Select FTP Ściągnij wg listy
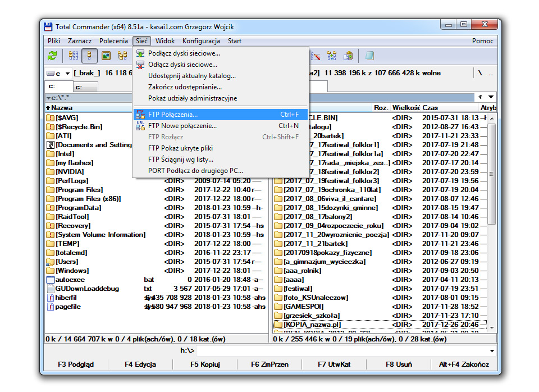 (x=220, y=159)
